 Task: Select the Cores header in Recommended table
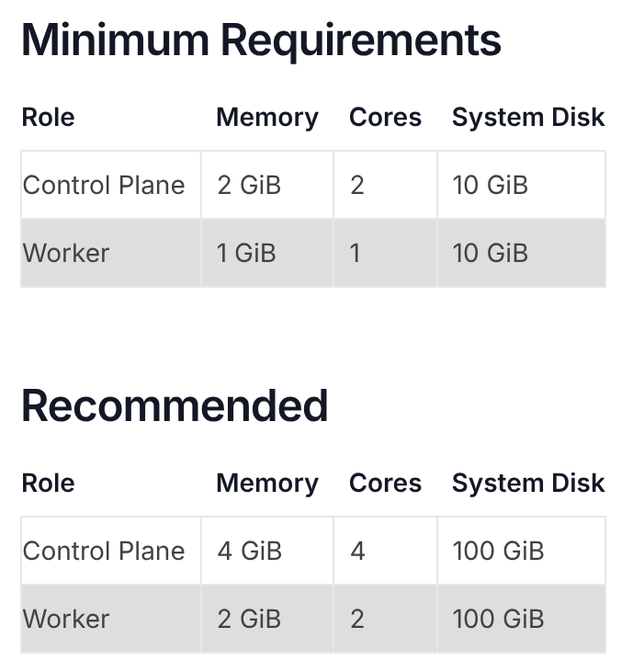click(x=385, y=484)
